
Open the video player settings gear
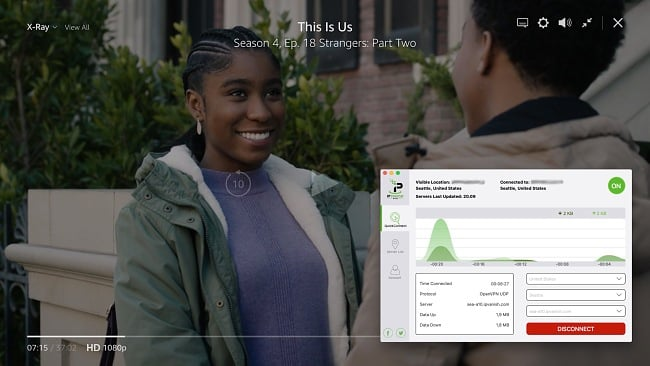click(543, 23)
